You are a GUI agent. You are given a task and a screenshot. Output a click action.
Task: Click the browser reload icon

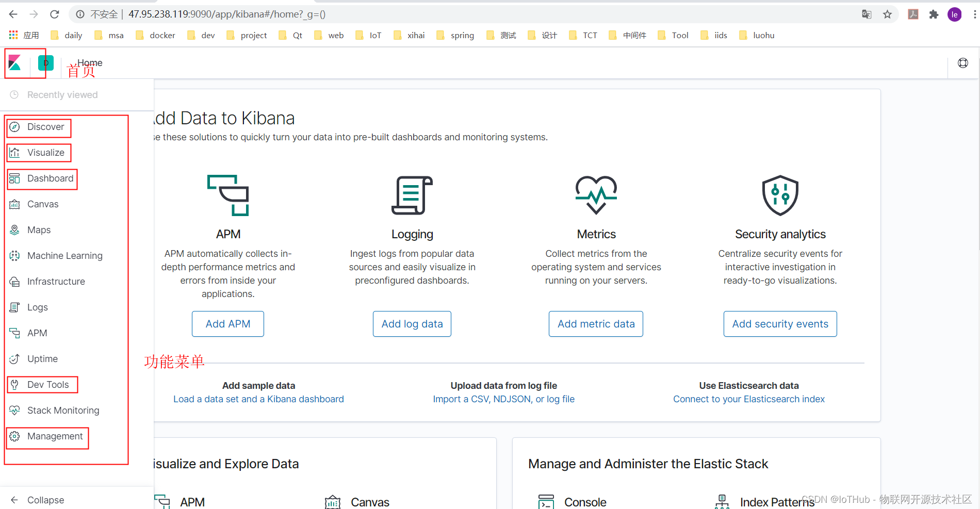tap(55, 14)
